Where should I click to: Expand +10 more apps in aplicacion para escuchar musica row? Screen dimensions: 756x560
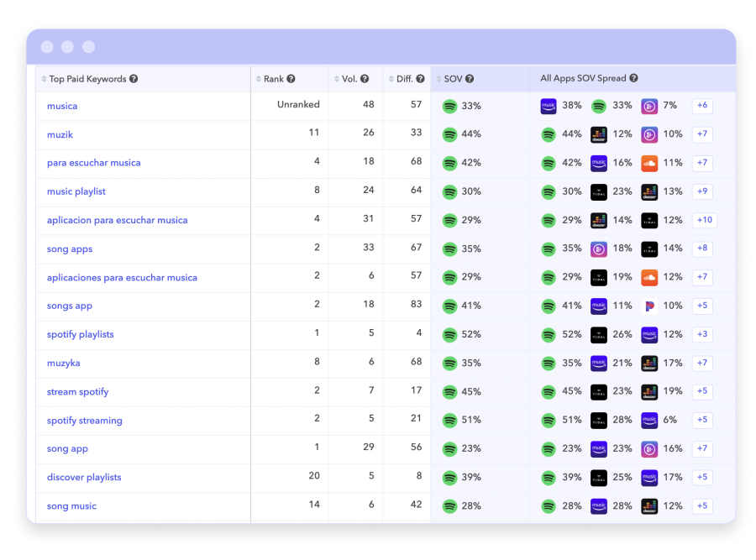click(705, 220)
